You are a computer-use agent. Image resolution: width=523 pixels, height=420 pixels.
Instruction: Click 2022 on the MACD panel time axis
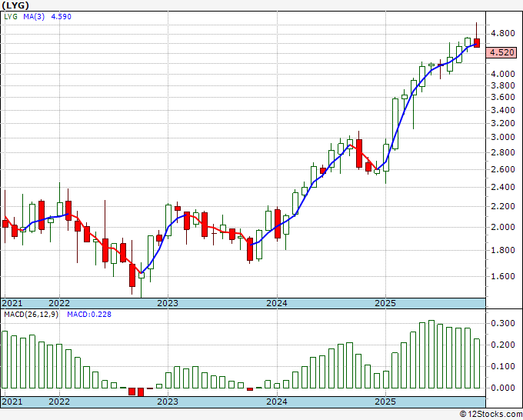[59, 402]
